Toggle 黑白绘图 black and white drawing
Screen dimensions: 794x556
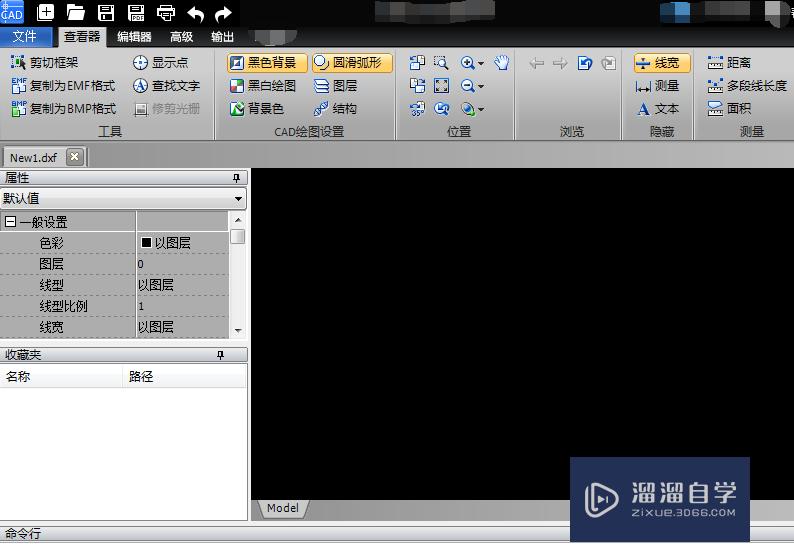pyautogui.click(x=262, y=86)
